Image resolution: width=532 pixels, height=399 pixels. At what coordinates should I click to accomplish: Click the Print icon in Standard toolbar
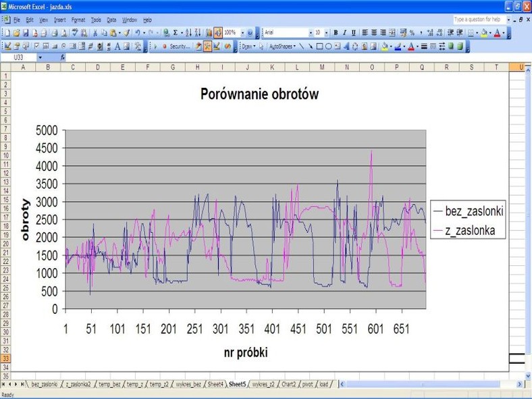coord(54,32)
